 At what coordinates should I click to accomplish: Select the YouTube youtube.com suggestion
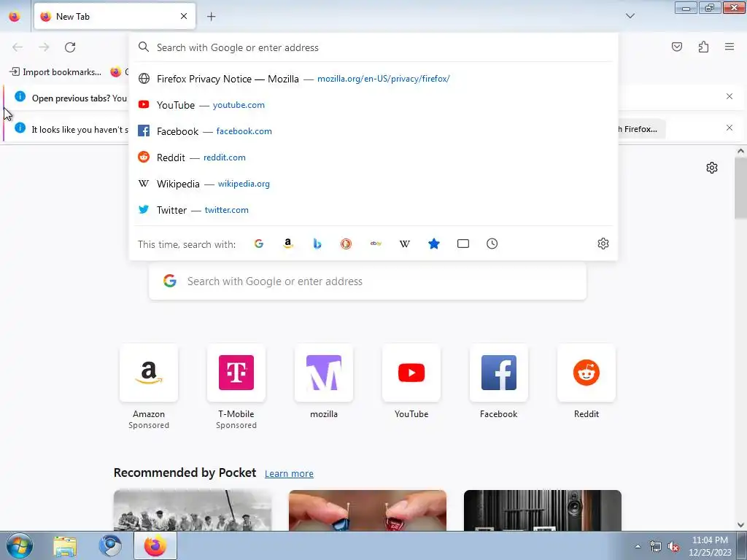click(x=373, y=105)
